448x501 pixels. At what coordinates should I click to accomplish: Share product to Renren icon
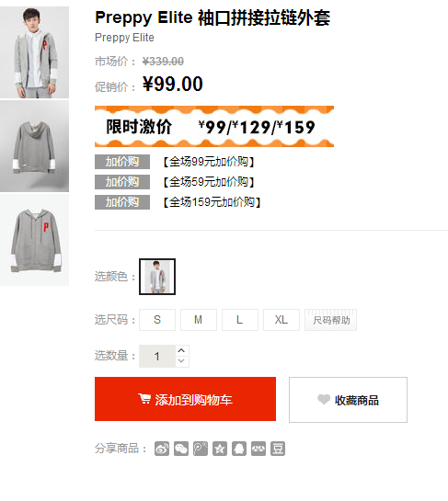coord(258,449)
